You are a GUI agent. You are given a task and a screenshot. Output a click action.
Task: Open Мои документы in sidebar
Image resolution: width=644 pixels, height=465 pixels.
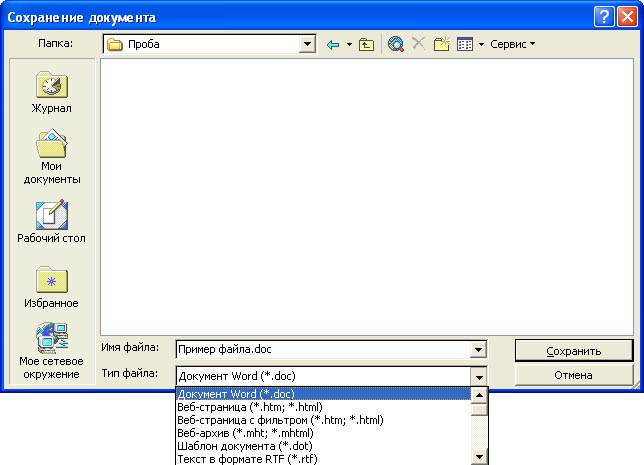tap(51, 157)
